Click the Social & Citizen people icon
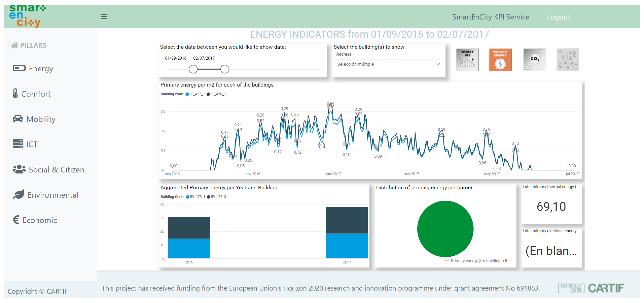The width and height of the screenshot is (644, 303). pos(19,169)
